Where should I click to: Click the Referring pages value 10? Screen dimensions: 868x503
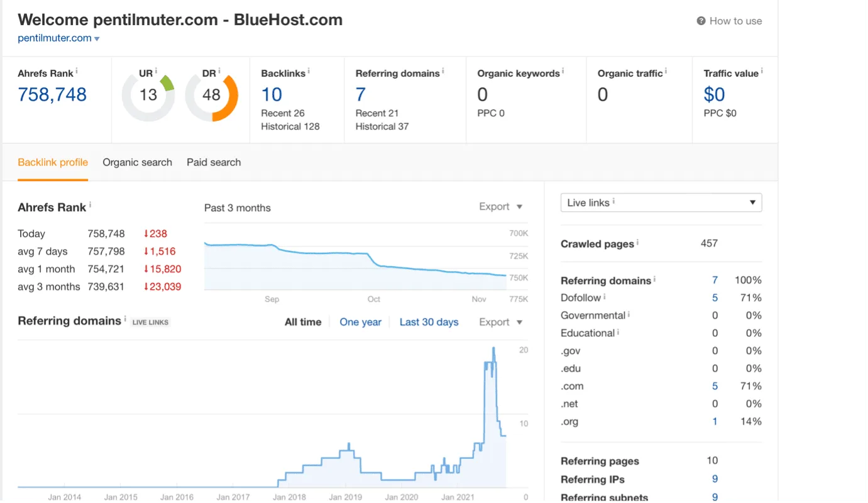coord(712,461)
